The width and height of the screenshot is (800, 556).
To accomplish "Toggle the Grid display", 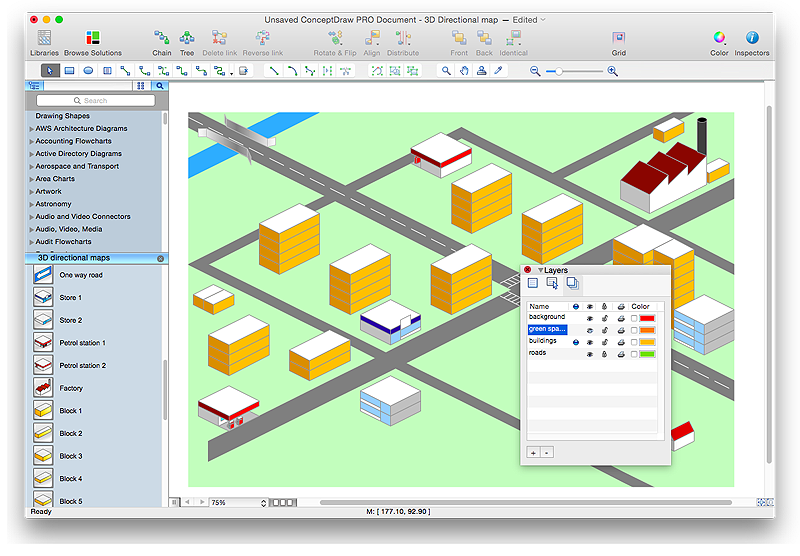I will click(619, 38).
